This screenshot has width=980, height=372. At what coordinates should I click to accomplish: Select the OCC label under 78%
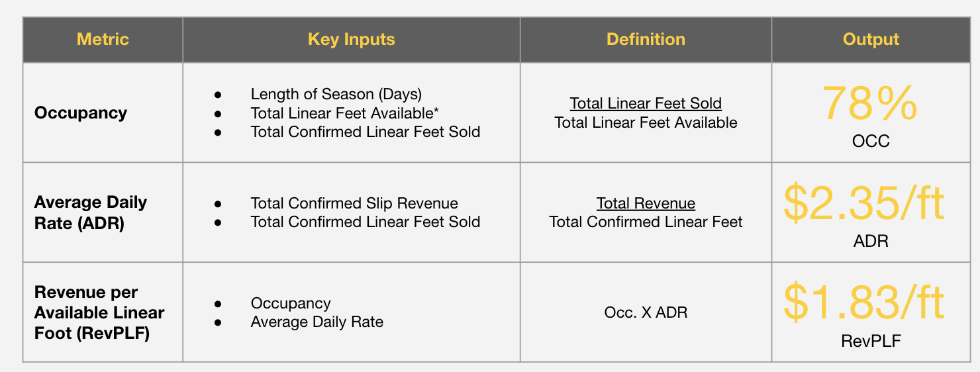pyautogui.click(x=871, y=141)
